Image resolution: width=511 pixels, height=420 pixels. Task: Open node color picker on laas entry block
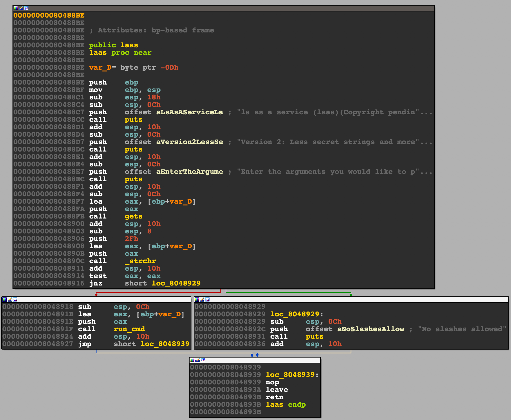tap(16, 8)
